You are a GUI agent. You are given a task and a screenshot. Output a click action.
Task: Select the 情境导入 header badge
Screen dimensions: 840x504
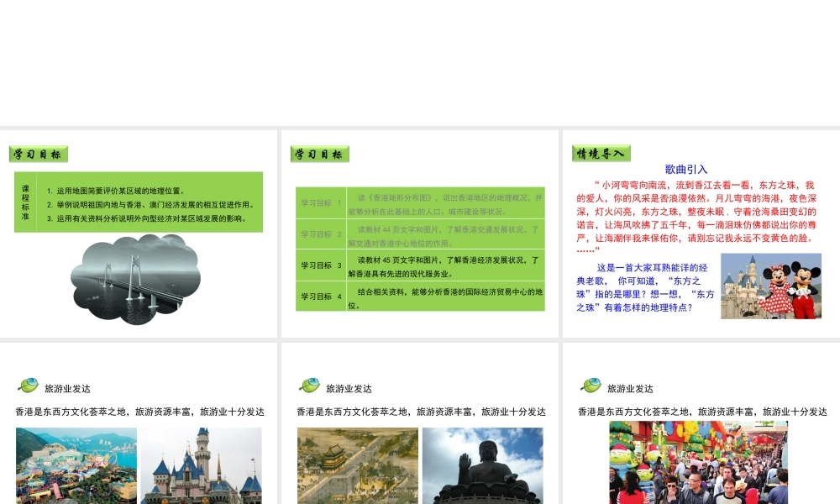601,154
